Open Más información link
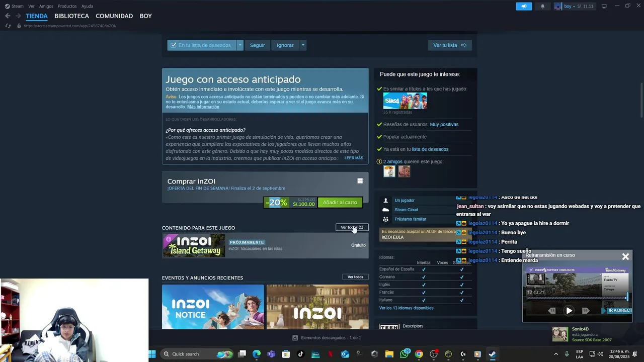The image size is (644, 362). [203, 107]
